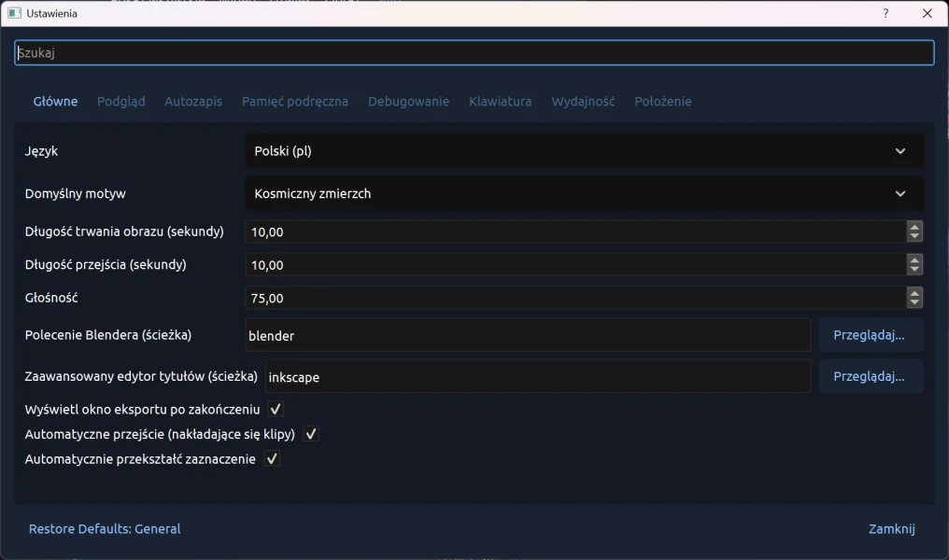This screenshot has height=560, width=949.
Task: Open the Wydajność tab
Action: click(x=583, y=102)
